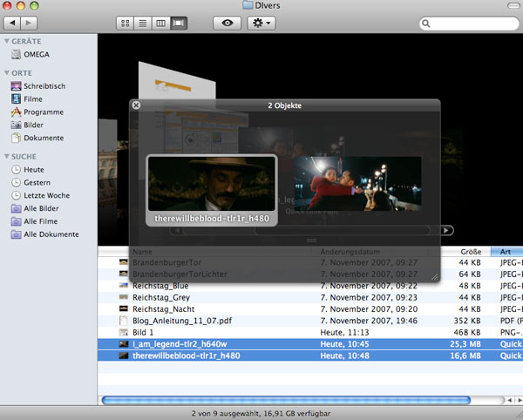
Task: Select the Bild 1 file
Action: pos(310,332)
